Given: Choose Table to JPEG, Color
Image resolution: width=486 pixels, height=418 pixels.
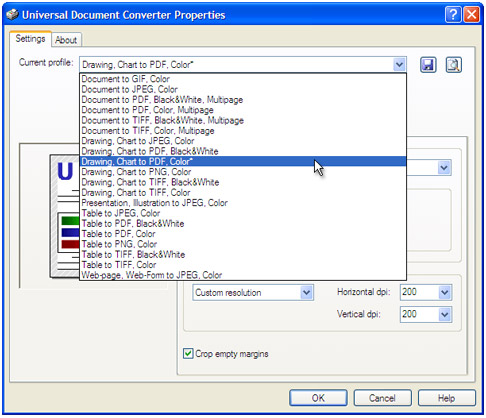Looking at the screenshot, I should tap(243, 213).
